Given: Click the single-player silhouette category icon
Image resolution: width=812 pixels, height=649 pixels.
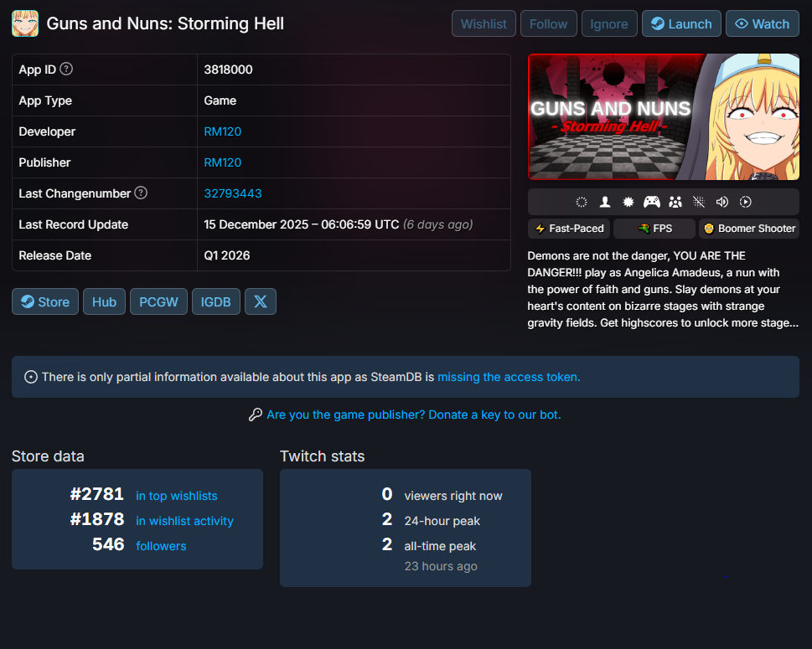Looking at the screenshot, I should (x=605, y=202).
